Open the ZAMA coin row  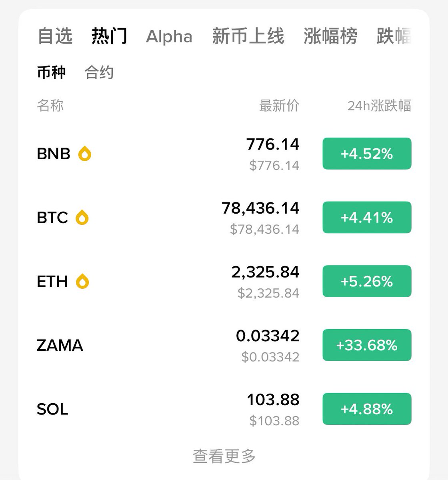coord(60,345)
